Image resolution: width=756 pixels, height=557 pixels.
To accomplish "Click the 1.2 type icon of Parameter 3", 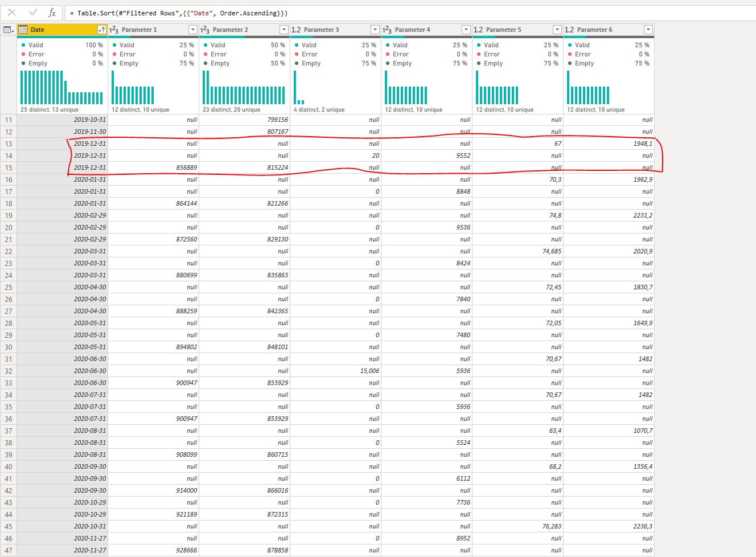I will point(296,30).
